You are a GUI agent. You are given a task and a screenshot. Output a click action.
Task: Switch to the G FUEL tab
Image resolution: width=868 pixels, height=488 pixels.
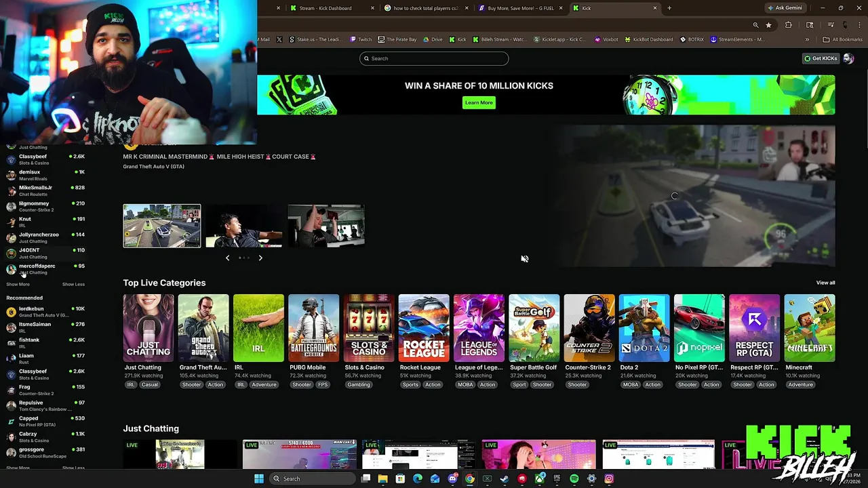click(520, 8)
